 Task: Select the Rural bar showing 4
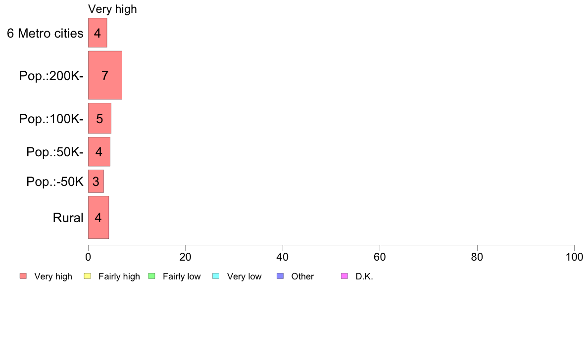click(x=98, y=218)
